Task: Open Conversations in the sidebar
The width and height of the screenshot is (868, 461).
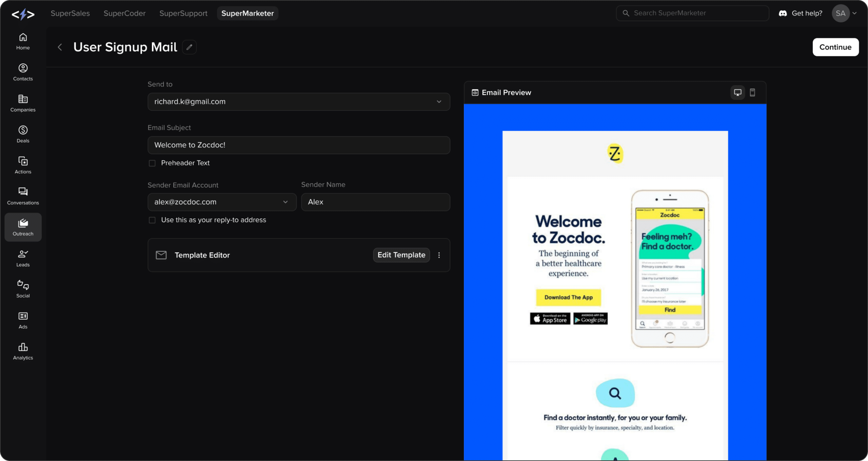Action: click(23, 196)
